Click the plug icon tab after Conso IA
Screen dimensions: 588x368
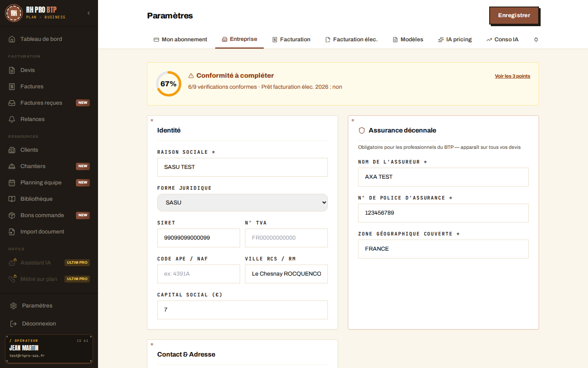click(536, 40)
